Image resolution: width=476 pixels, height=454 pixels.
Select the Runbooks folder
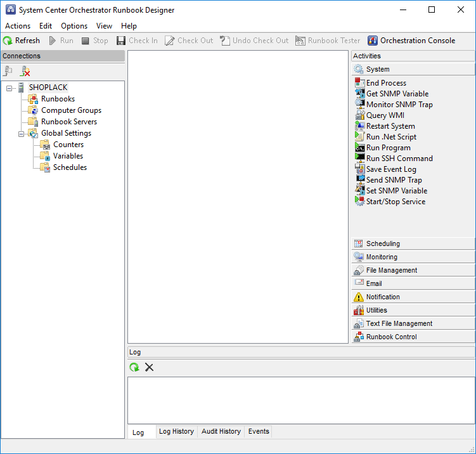(x=58, y=99)
